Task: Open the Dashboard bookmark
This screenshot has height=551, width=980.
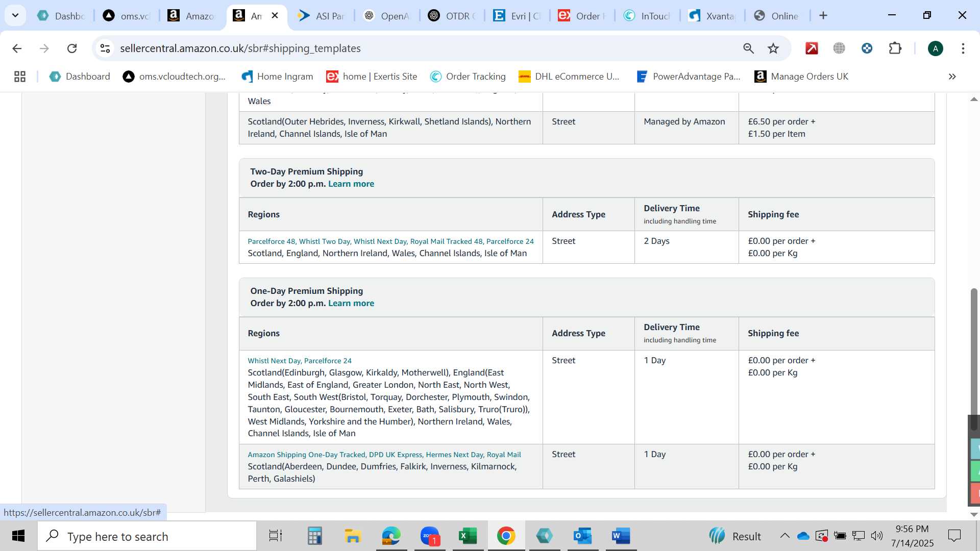Action: point(80,77)
